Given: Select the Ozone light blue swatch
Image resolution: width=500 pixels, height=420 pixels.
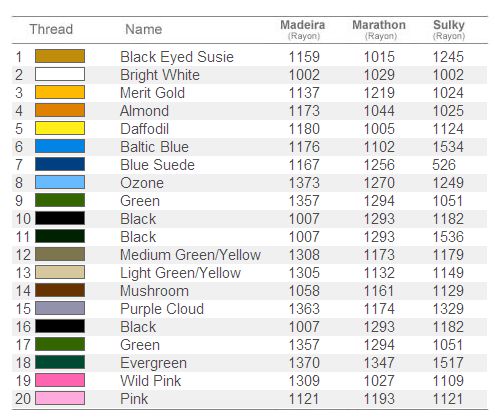Looking at the screenshot, I should 60,182.
